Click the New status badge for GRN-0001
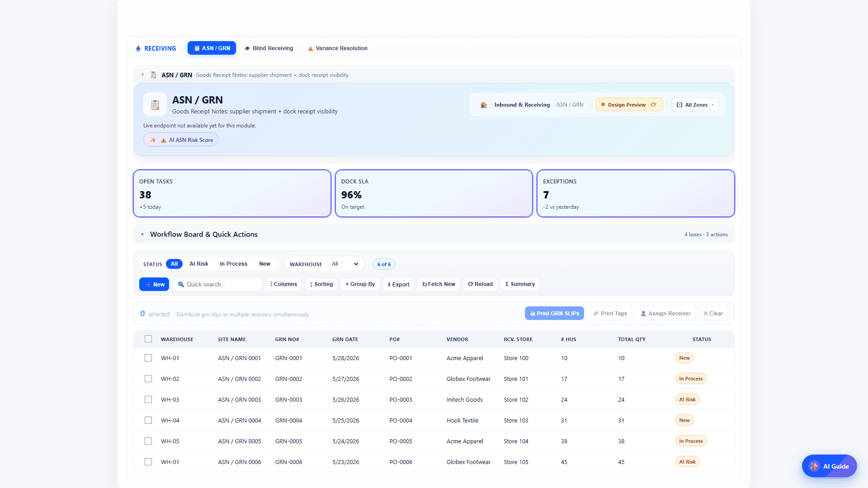The image size is (868, 488). point(684,358)
